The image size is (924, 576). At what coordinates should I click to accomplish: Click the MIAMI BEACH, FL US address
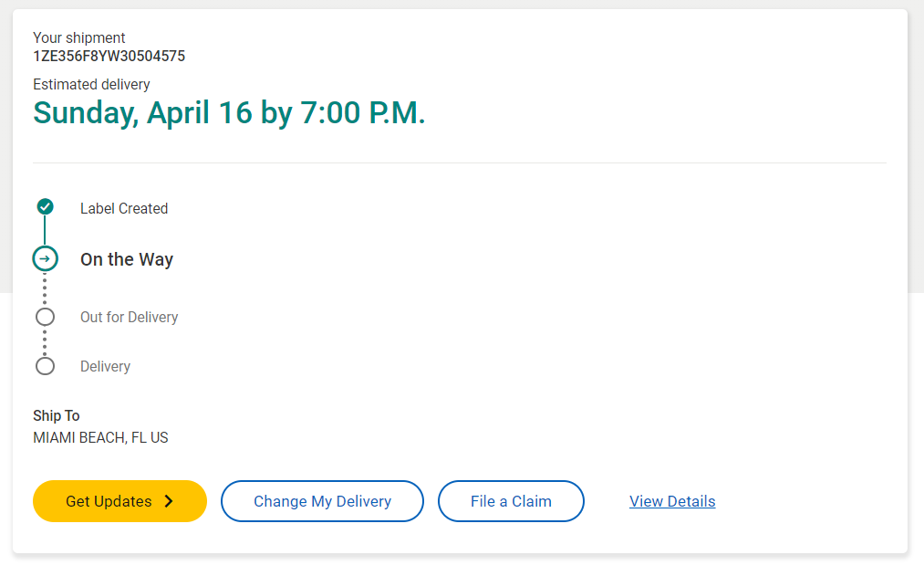(x=100, y=437)
